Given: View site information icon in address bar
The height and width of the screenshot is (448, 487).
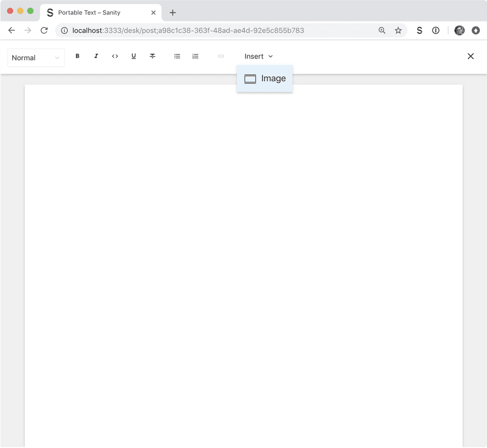Looking at the screenshot, I should pyautogui.click(x=64, y=30).
